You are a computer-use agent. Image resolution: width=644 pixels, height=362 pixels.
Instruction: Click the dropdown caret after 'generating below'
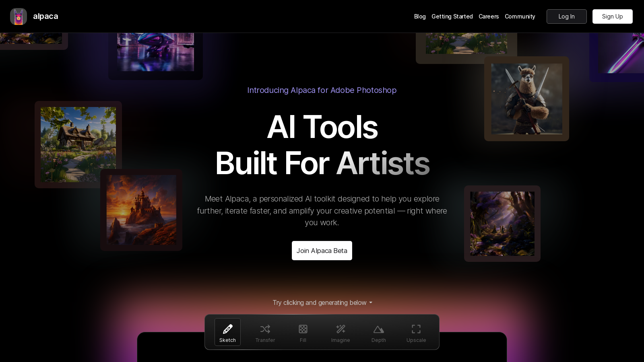tap(371, 303)
